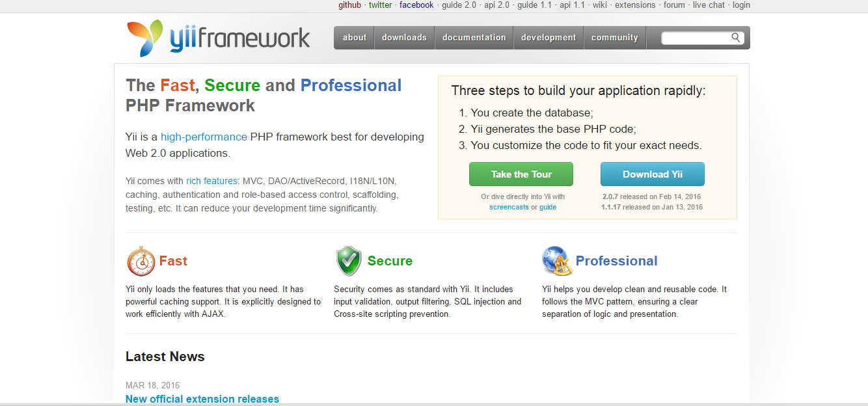Open the community menu

point(615,38)
